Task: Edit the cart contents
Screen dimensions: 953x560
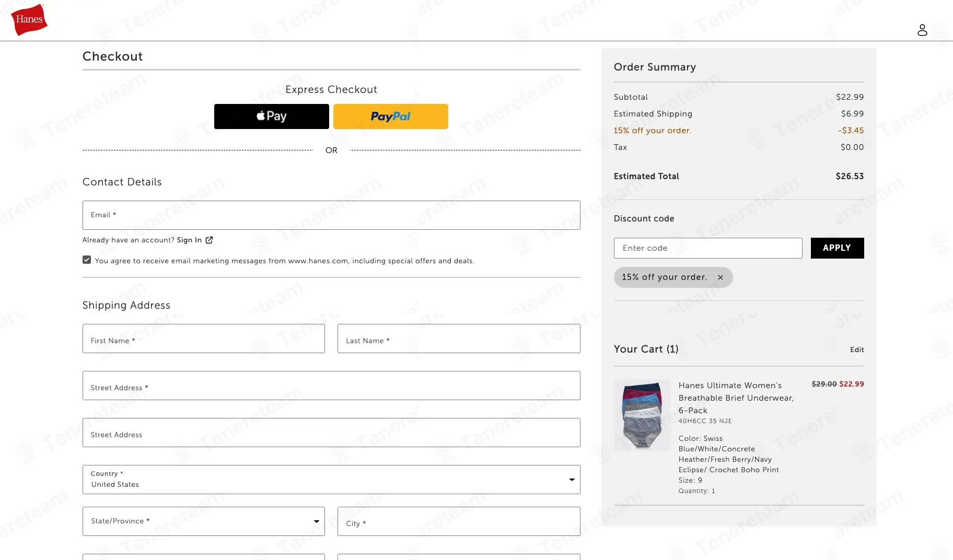Action: (x=857, y=349)
